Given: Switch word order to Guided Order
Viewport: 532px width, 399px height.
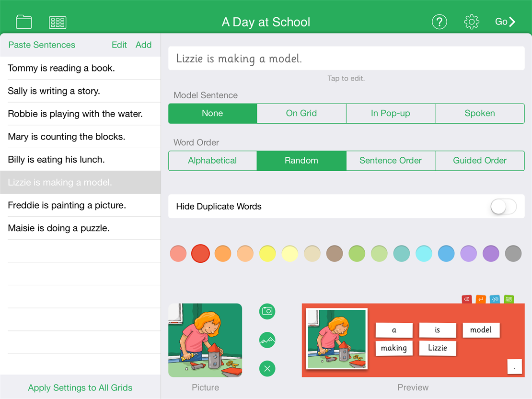Looking at the screenshot, I should click(x=479, y=161).
